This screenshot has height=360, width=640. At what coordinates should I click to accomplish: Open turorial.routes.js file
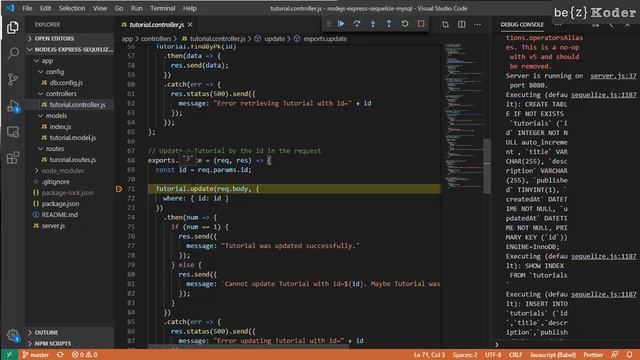(x=73, y=160)
